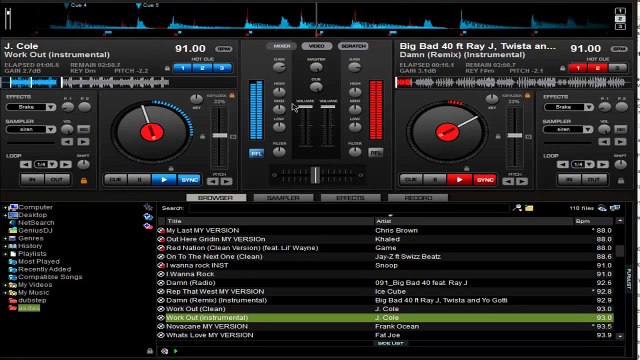Viewport: 640px width, 360px height.
Task: Open left deck siren sampler dropdown
Action: [x=51, y=129]
